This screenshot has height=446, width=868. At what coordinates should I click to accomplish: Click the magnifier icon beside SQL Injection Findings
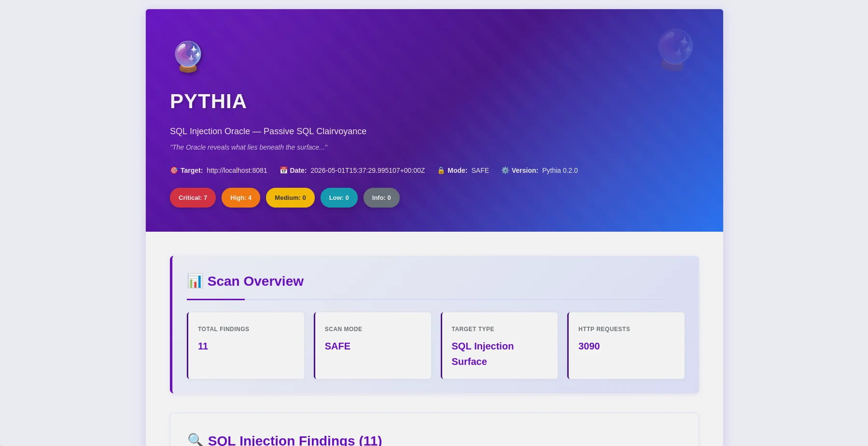click(195, 440)
